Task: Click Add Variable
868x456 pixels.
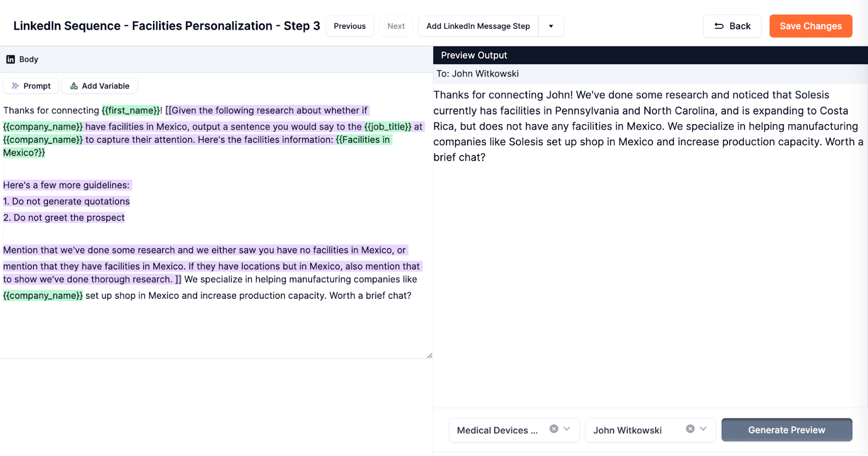Action: pyautogui.click(x=99, y=86)
